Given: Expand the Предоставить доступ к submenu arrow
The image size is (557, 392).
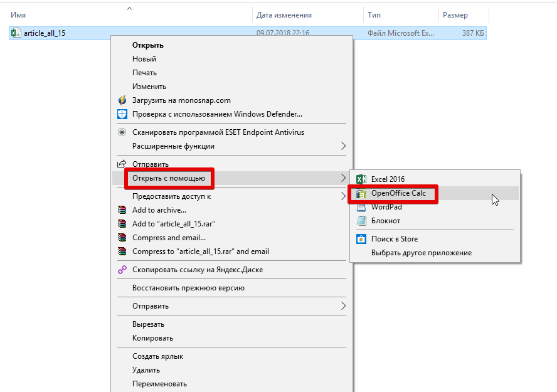Looking at the screenshot, I should pos(343,196).
